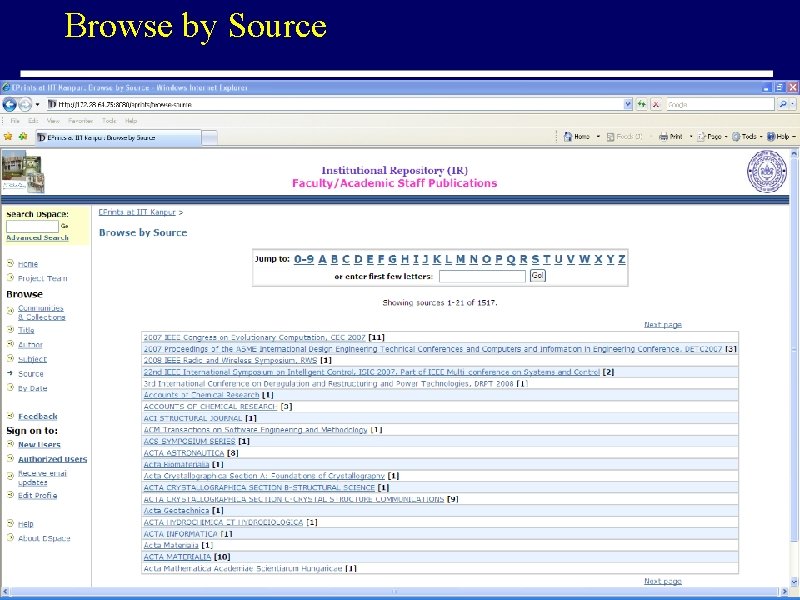Jump to sources starting with letter M
Viewport: 800px width, 600px height.
460,259
